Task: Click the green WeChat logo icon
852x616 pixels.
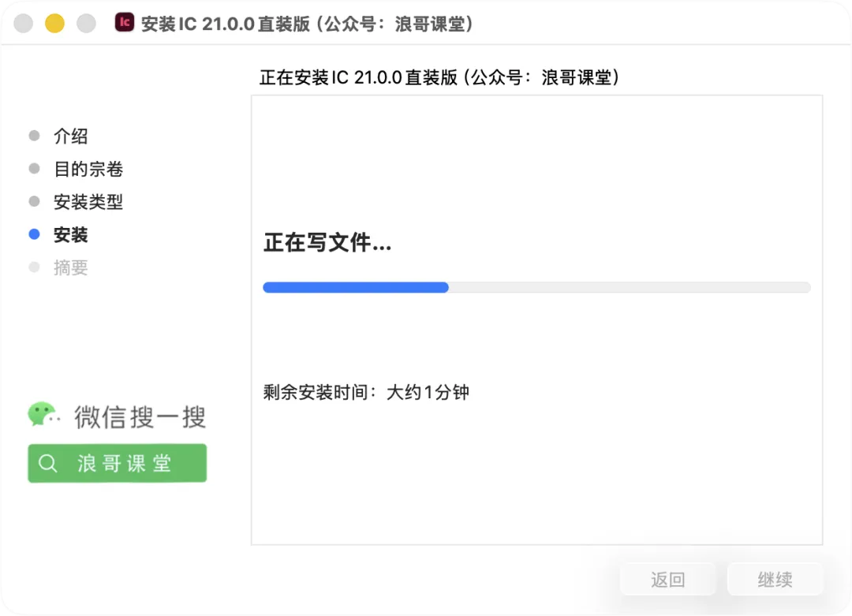Action: point(43,414)
